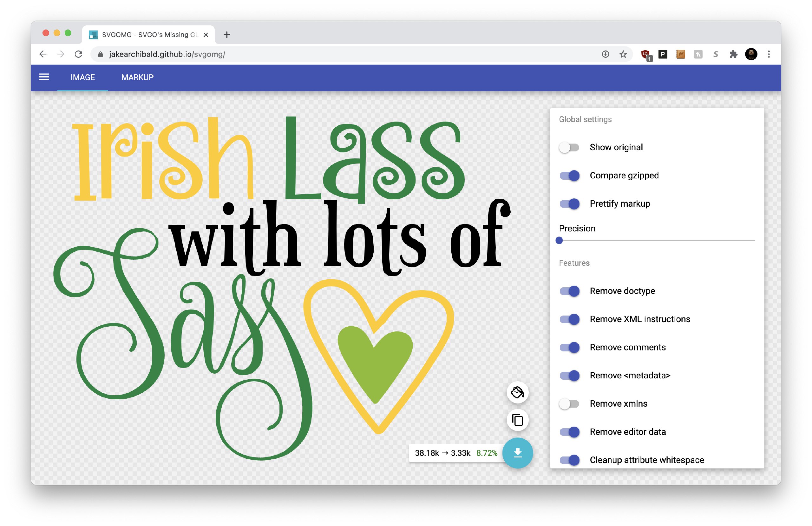
Task: Open the uBlock shield extension
Action: [x=646, y=55]
